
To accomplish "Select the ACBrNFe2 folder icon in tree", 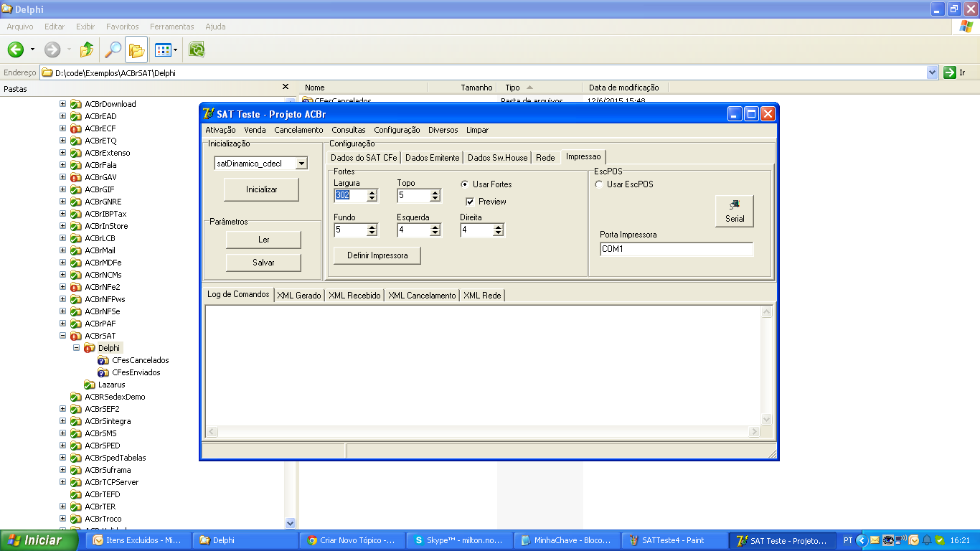I will tap(75, 287).
